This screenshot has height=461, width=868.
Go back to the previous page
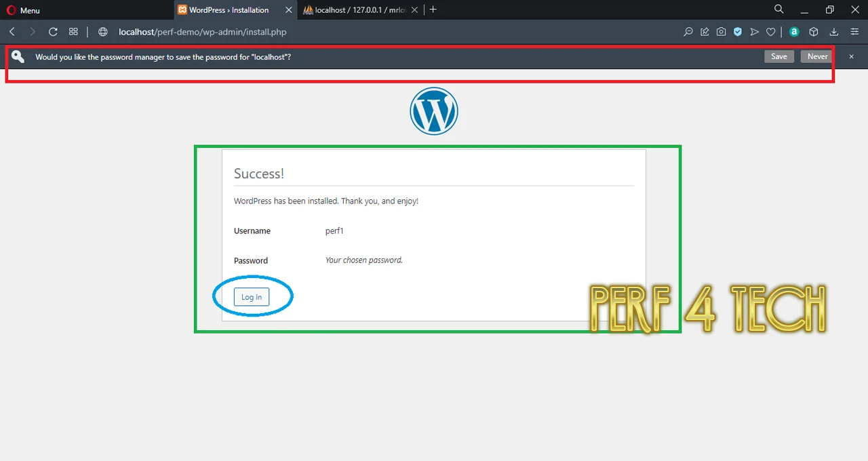point(12,32)
